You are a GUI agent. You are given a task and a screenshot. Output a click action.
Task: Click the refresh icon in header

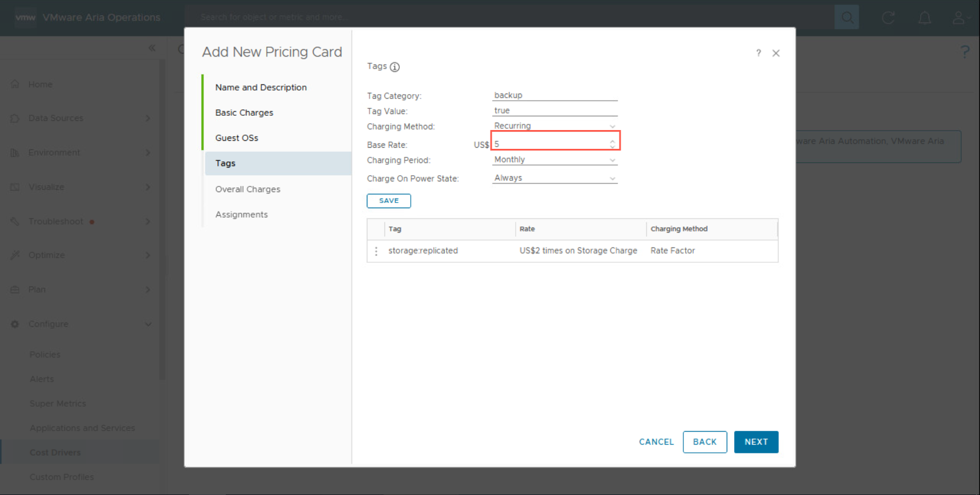(888, 18)
